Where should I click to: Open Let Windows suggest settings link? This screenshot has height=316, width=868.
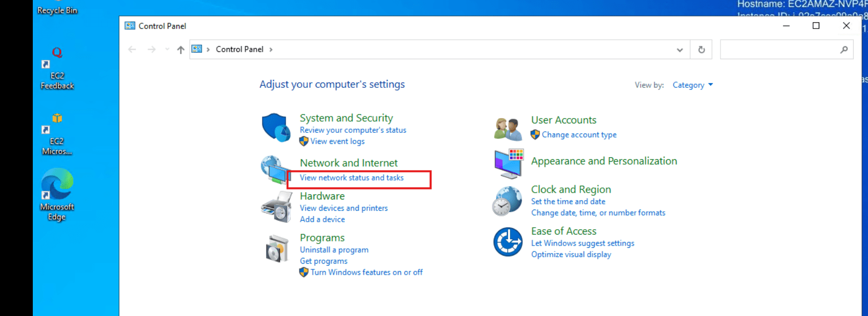583,243
